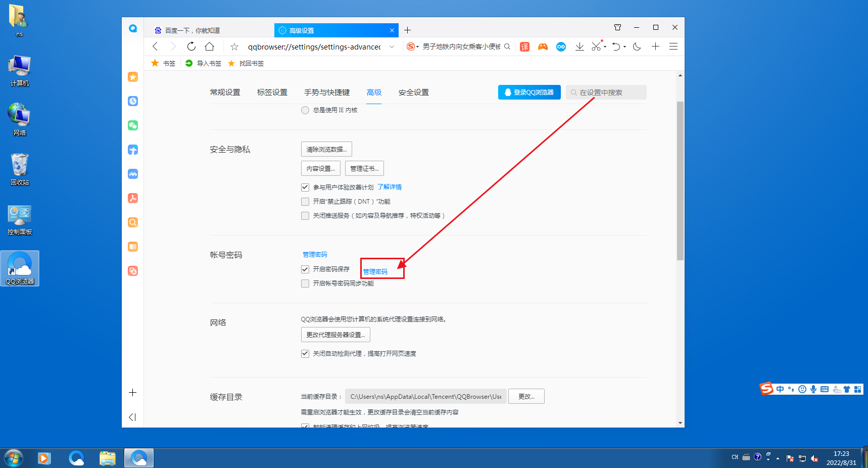Switch to 安全设置 tab

click(x=413, y=92)
